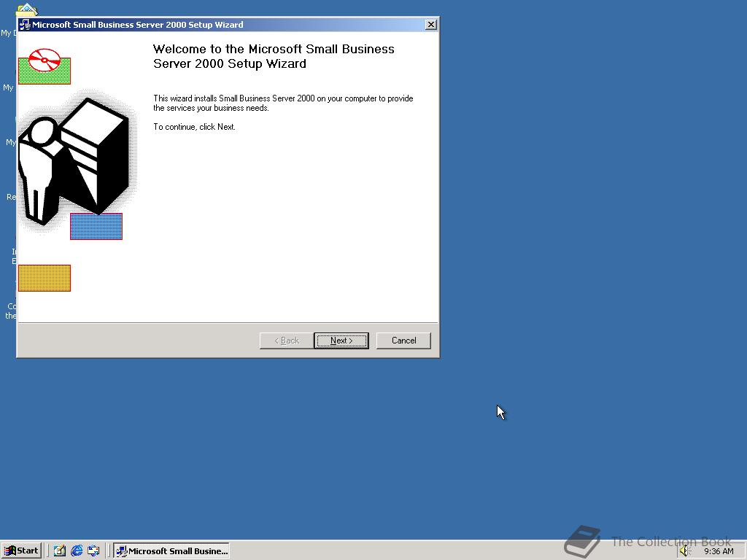The height and width of the screenshot is (560, 747).
Task: Click the Next button in Setup Wizard
Action: 341,341
